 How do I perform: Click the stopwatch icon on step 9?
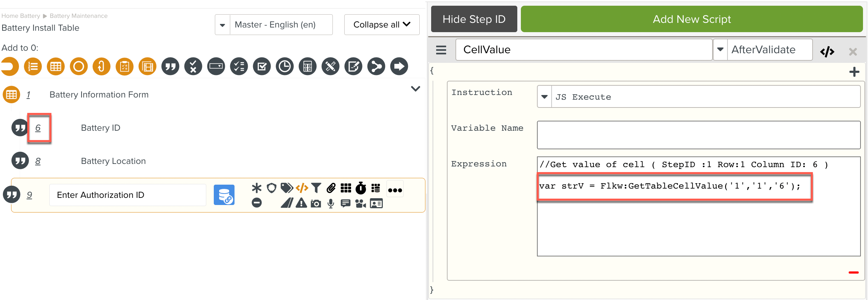(x=361, y=188)
